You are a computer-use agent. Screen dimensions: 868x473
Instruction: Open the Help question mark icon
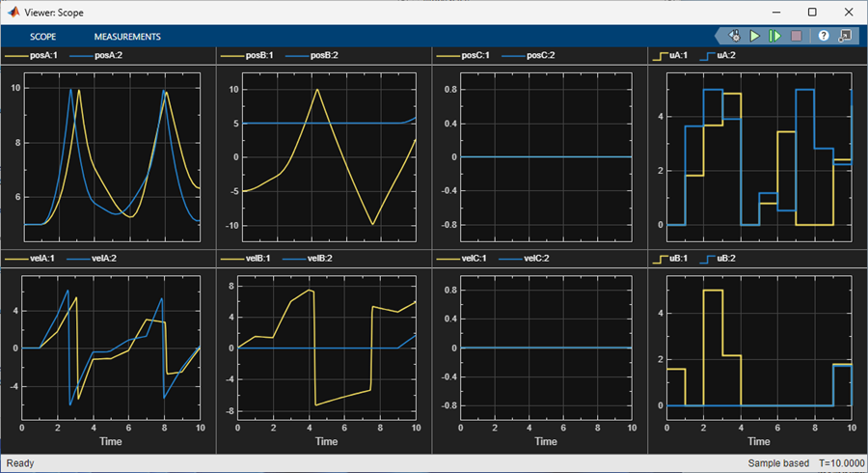[824, 36]
